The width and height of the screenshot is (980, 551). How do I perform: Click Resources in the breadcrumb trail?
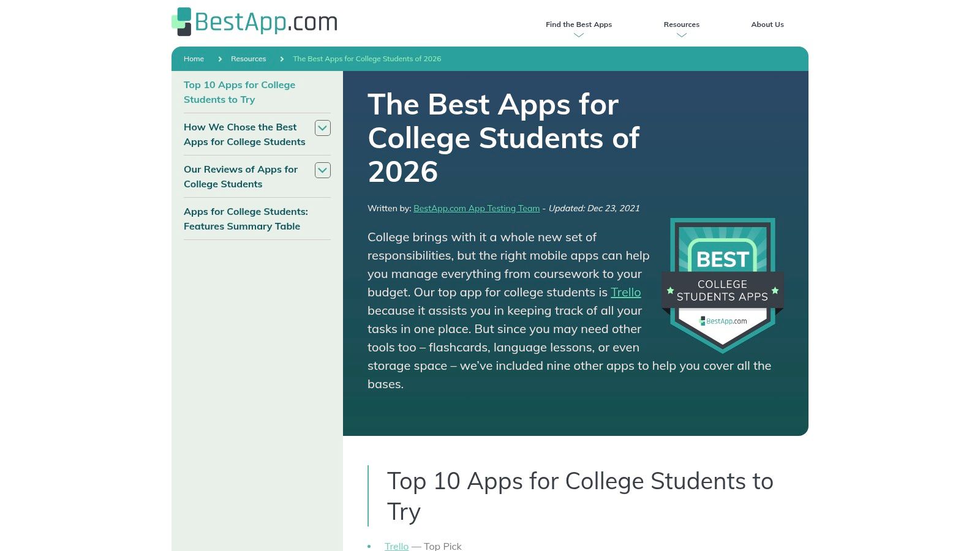248,59
